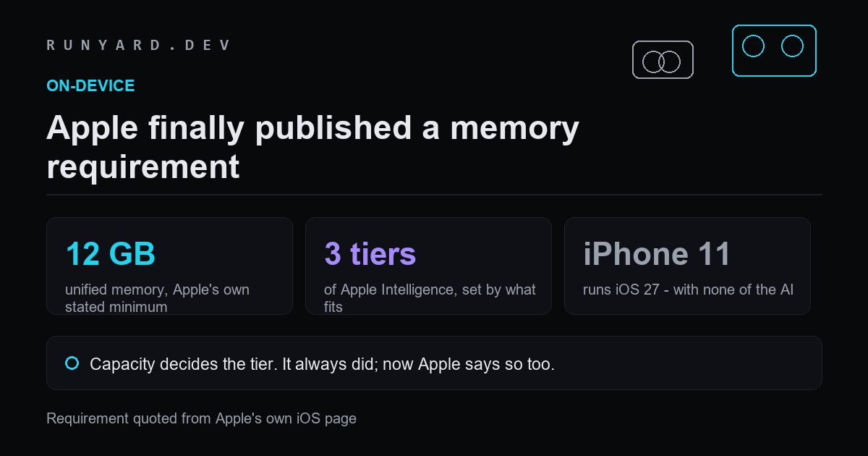This screenshot has height=456, width=868.
Task: Open the Apple memory requirement headline
Action: pos(312,148)
